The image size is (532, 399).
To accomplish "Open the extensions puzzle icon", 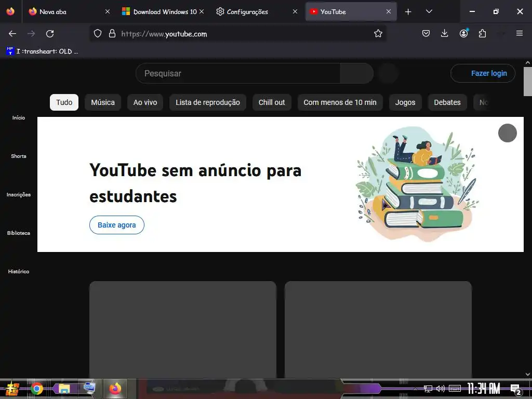I will pos(483,33).
